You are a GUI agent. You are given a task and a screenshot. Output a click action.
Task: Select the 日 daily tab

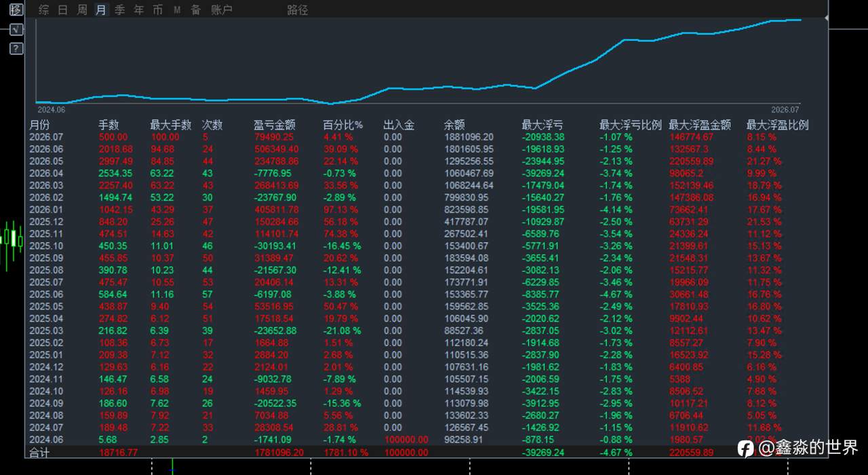point(62,10)
